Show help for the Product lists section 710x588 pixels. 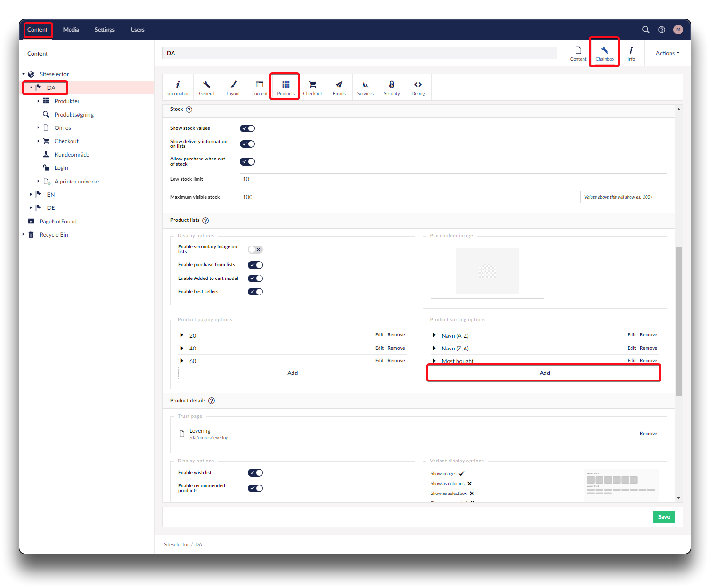click(205, 221)
